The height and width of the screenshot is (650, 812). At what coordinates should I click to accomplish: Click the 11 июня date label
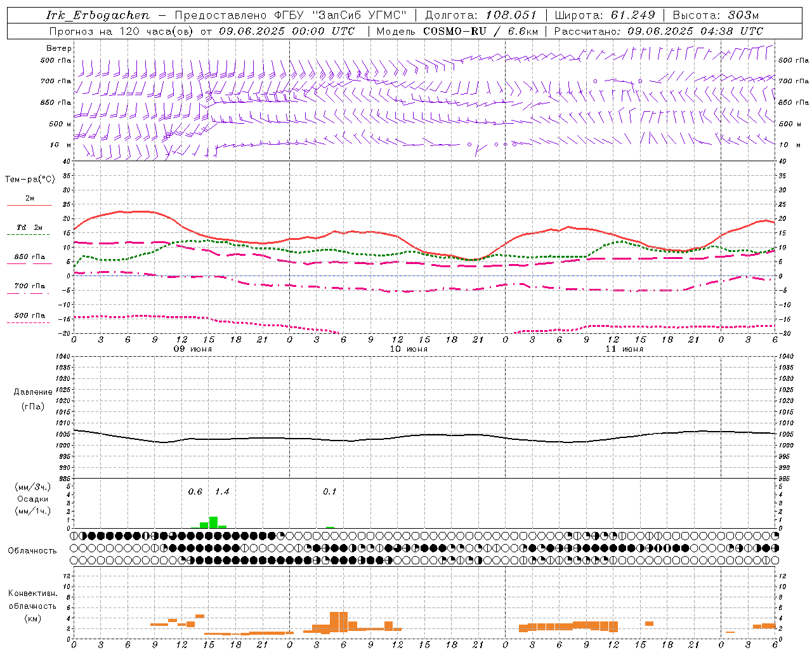(624, 349)
